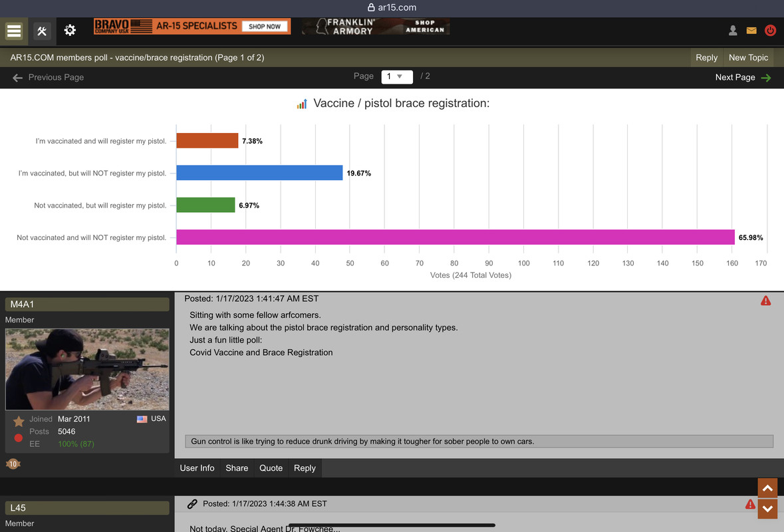Start a New Topic

point(748,57)
